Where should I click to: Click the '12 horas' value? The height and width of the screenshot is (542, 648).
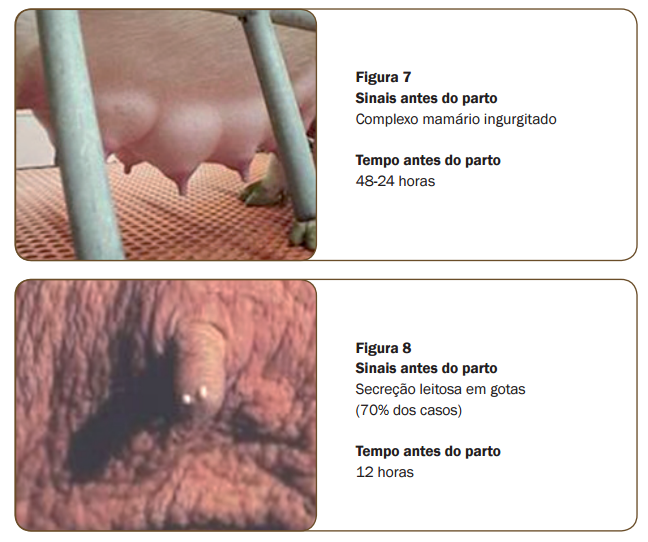coord(384,472)
